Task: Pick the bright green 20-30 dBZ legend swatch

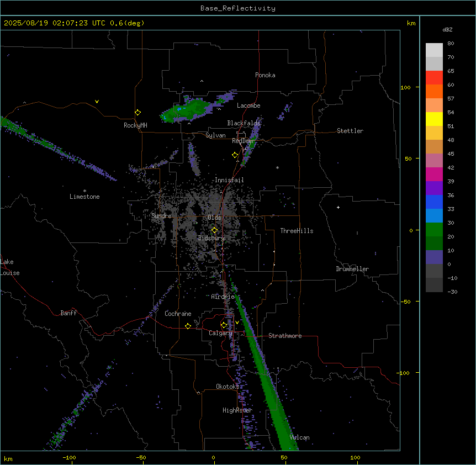Action: coord(434,230)
